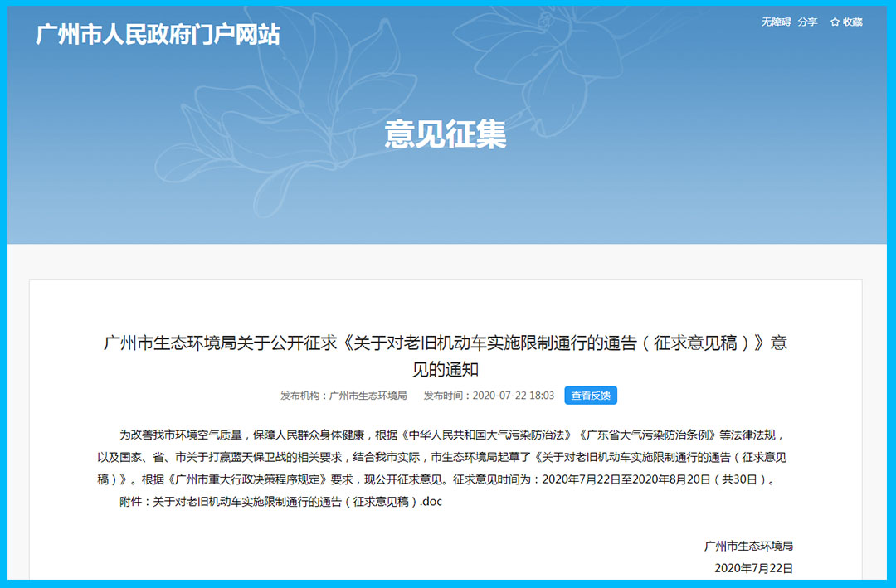The image size is (896, 588).
Task: Click the consultation period text 2020年7月22日至2020年8月20日
Action: tap(643, 479)
